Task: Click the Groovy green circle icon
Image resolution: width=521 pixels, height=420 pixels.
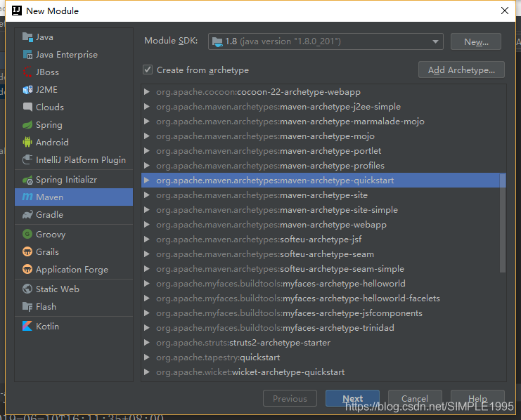Action: pos(27,234)
